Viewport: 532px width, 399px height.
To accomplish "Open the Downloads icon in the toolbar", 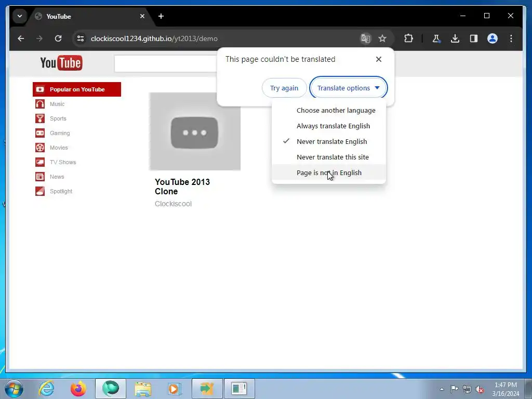I will 455,38.
